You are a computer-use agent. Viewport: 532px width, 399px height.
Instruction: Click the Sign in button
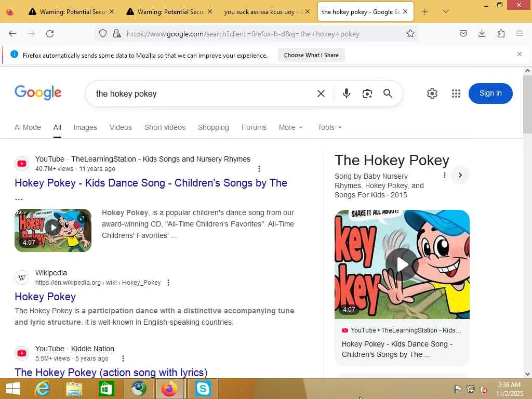point(490,94)
